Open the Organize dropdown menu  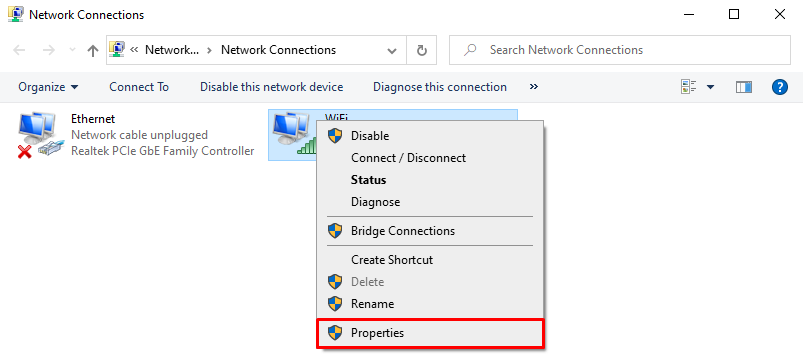click(48, 87)
